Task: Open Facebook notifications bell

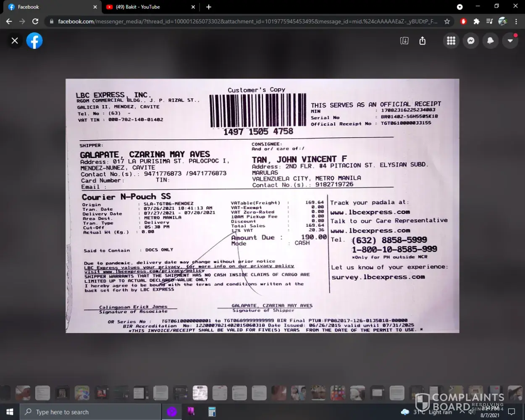Action: pos(490,41)
